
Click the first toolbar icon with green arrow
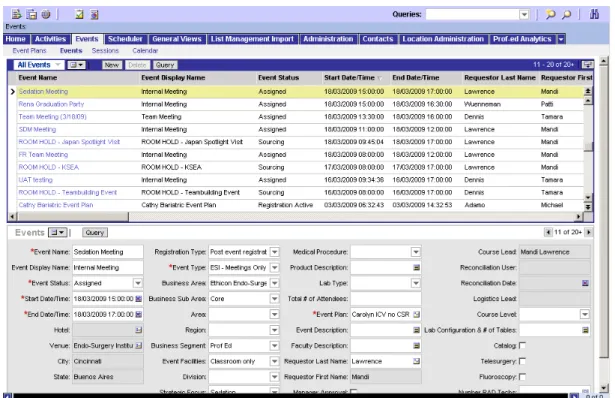coord(16,15)
